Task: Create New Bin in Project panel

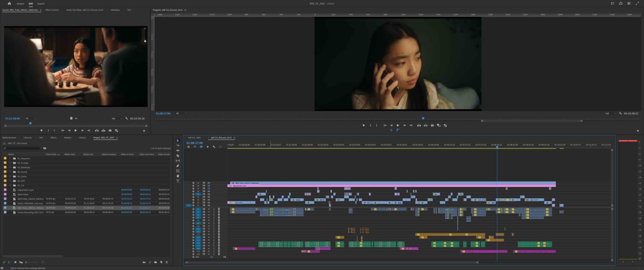Action: click(x=155, y=262)
